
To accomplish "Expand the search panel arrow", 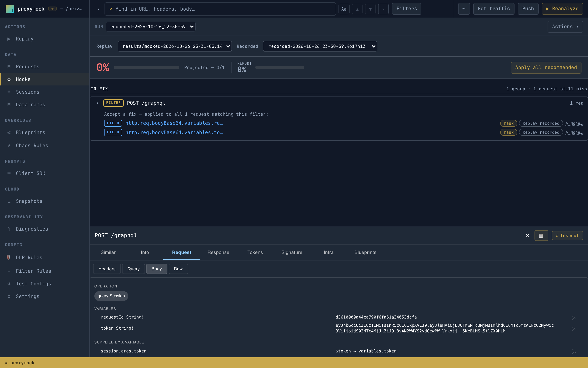I will 98,9.
